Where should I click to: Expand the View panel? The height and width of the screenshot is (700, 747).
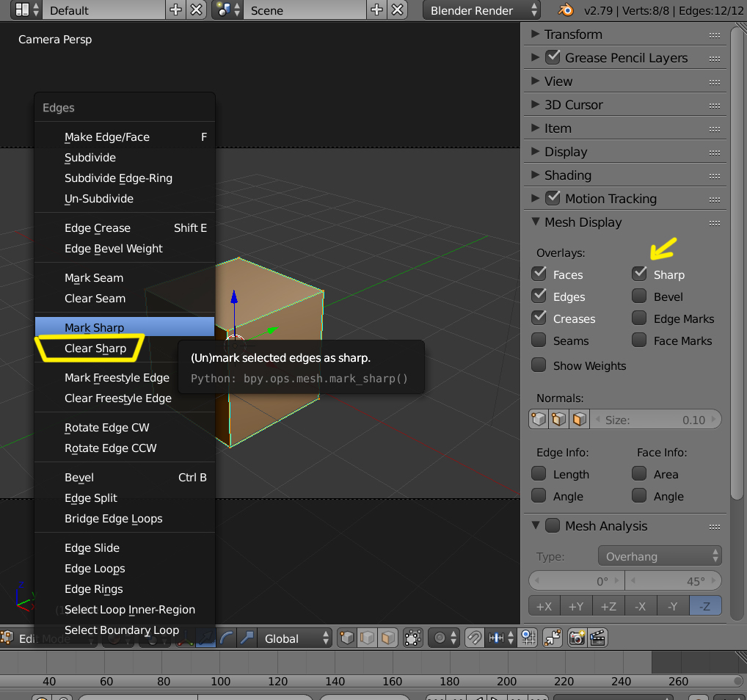click(x=536, y=81)
